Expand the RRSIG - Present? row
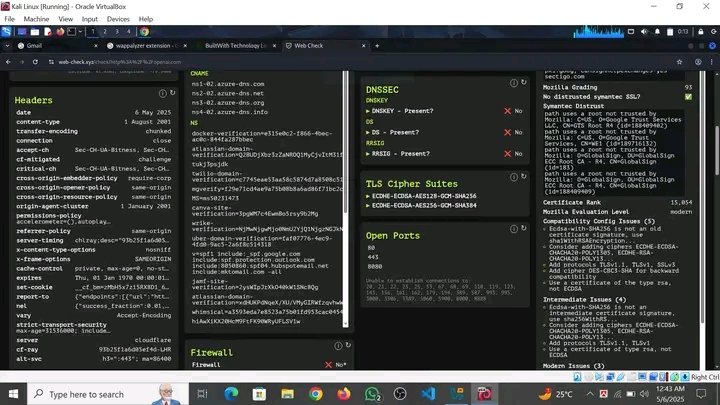 [398, 154]
